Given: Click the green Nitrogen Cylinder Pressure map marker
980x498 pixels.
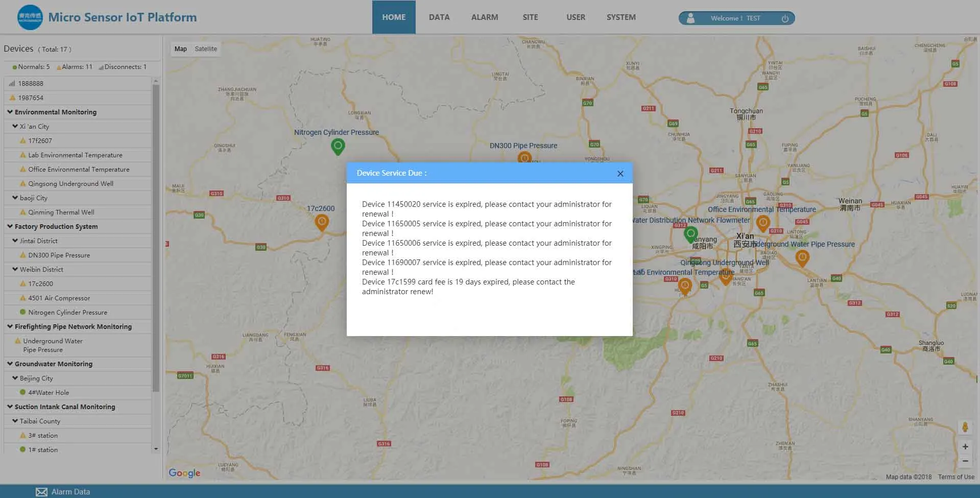Looking at the screenshot, I should 338,147.
